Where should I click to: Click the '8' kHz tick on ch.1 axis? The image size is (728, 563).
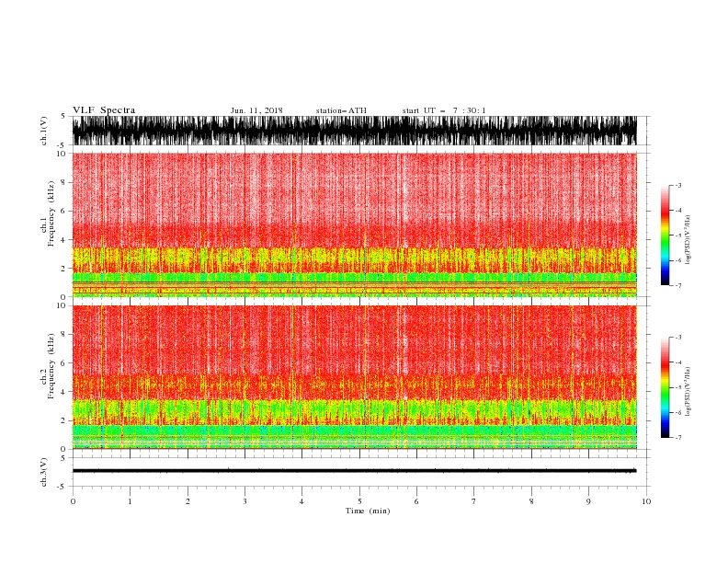63,182
